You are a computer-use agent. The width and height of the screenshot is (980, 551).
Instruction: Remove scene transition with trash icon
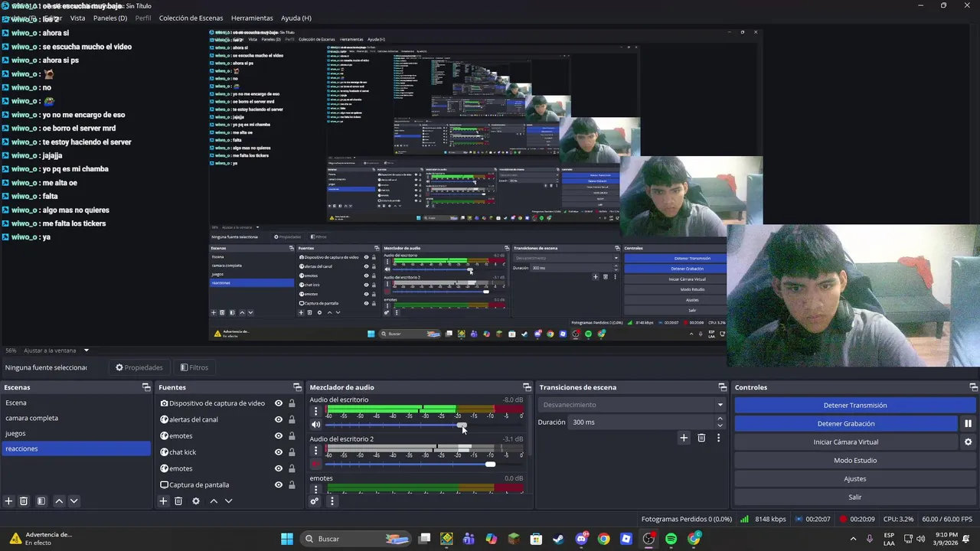(x=701, y=438)
